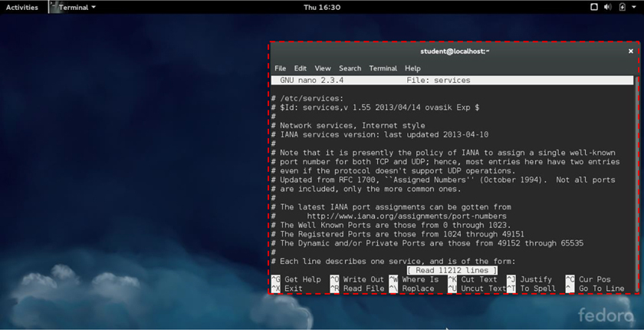Click the 'Updated from RFC 1700' line
Viewport: 644px width, 330px height.
443,180
